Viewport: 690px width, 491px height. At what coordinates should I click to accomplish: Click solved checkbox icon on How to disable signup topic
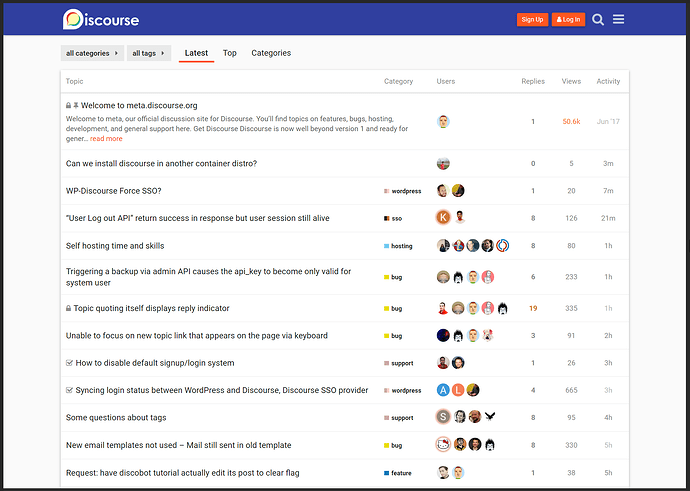tap(69, 363)
